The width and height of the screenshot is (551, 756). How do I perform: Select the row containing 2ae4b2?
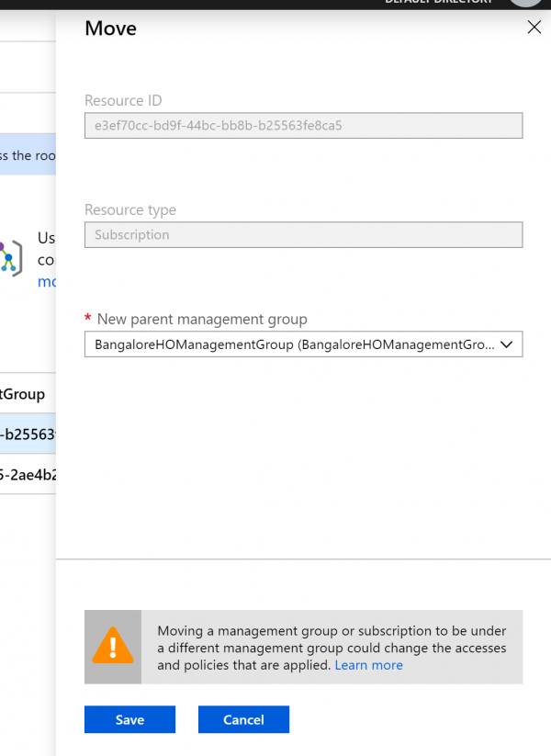(28, 475)
